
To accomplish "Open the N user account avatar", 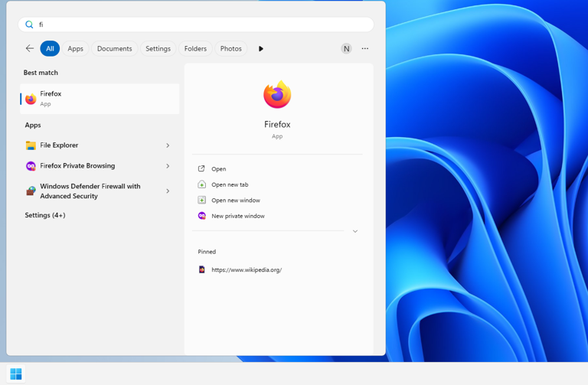I will click(346, 48).
